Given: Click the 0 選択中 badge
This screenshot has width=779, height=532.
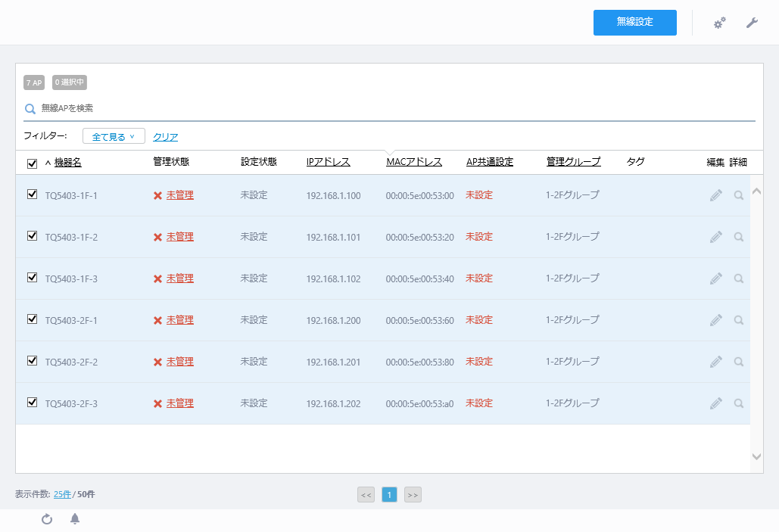Looking at the screenshot, I should (x=70, y=82).
